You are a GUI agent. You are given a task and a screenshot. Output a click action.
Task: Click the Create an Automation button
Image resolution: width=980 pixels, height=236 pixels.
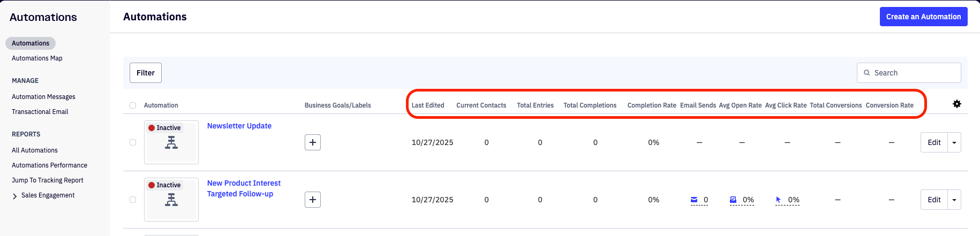click(x=923, y=17)
